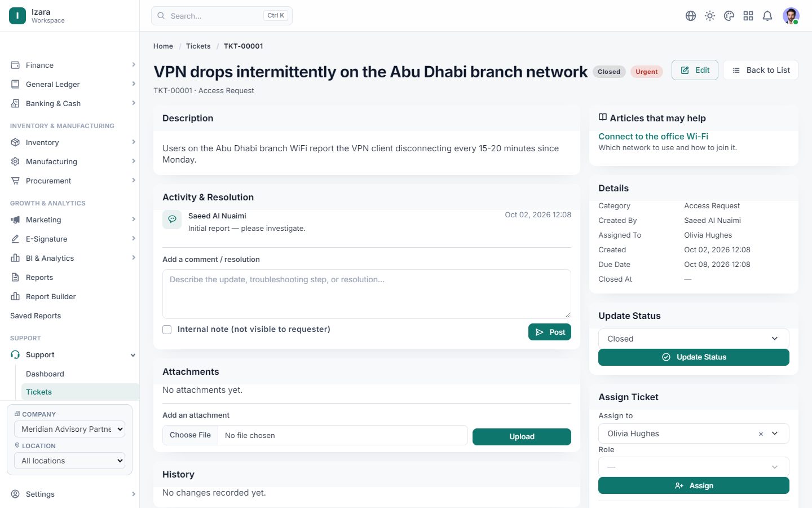
Task: Collapse the Support menu chevron
Action: 133,355
